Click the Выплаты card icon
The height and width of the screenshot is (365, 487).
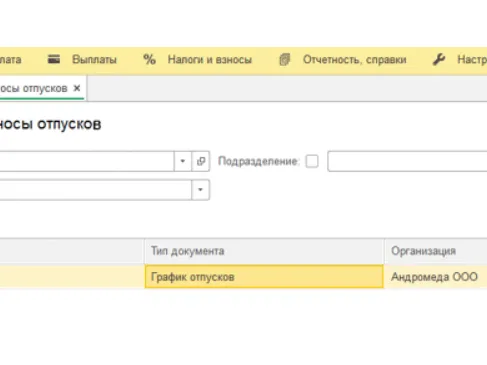click(x=54, y=59)
